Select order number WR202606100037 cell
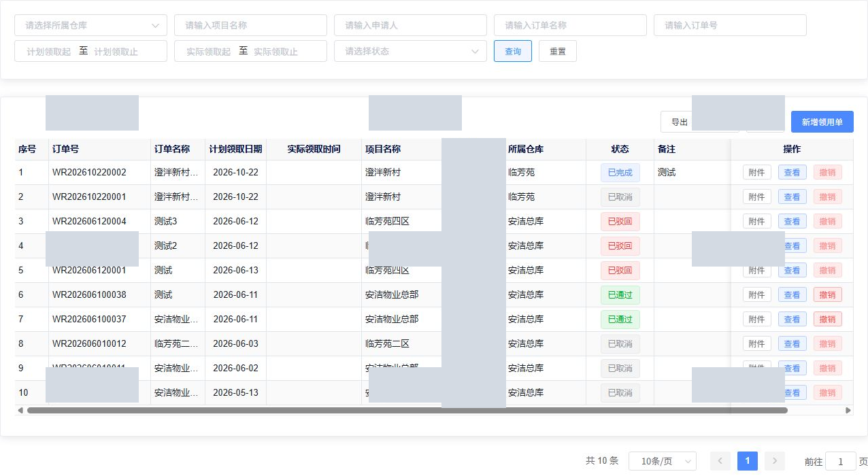Viewport: 868px width, 476px height. [x=100, y=320]
